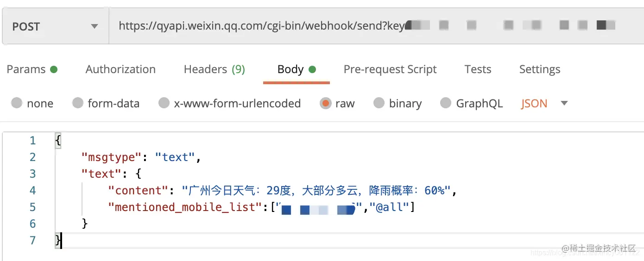The width and height of the screenshot is (644, 261).
Task: Click the @all mention in editor
Action: 390,207
